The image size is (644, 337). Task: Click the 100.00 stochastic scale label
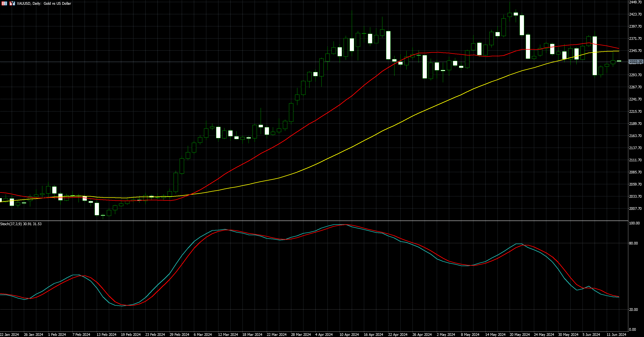click(634, 223)
